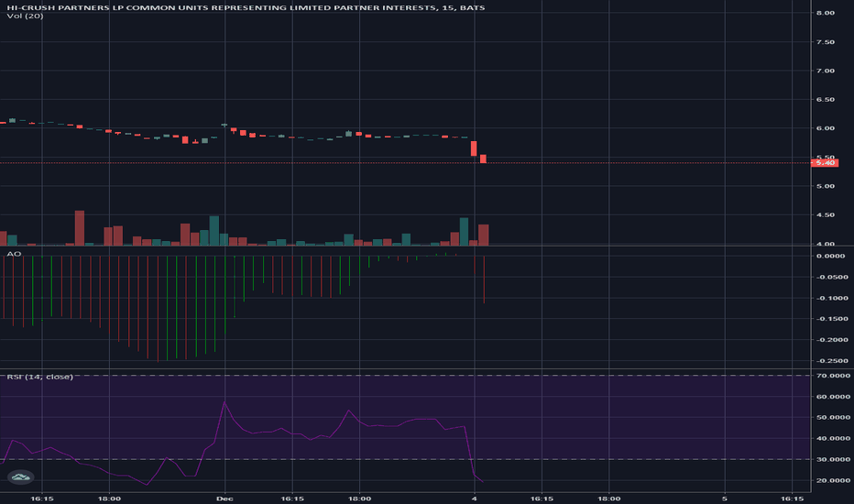Click the -0.1500 value on AO scale
This screenshot has width=854, height=504.
pyautogui.click(x=832, y=319)
